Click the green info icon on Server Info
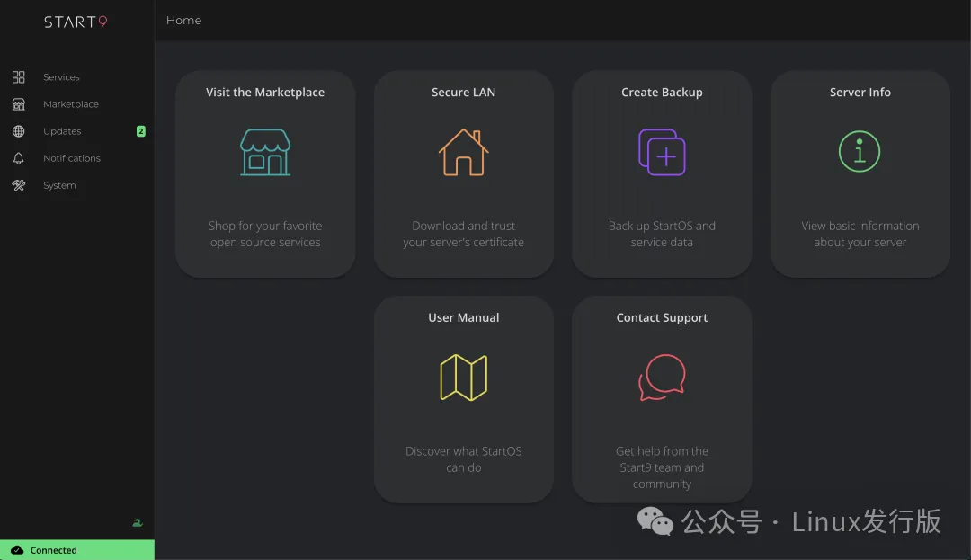971x560 pixels. (x=860, y=151)
